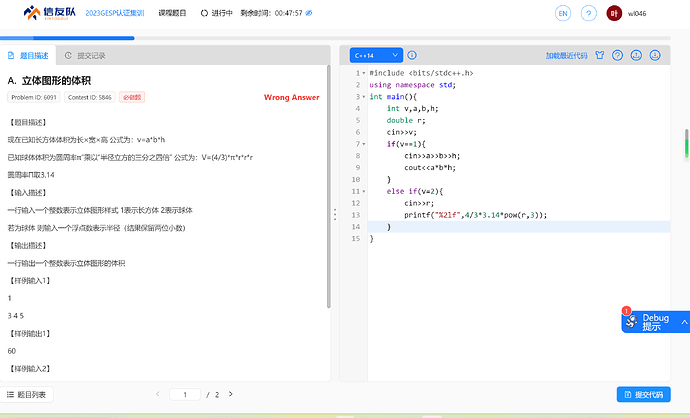690x418 pixels.
Task: Click the 'using namespace std;' line
Action: [x=412, y=85]
